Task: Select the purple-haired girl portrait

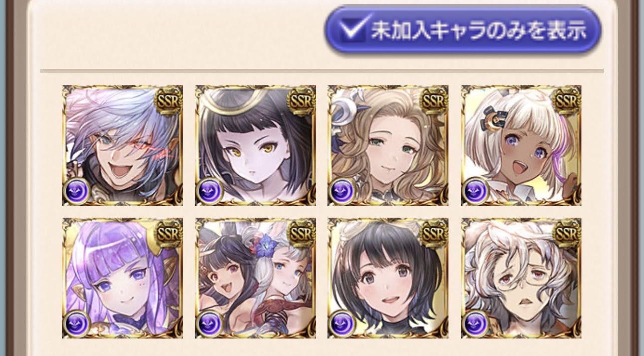Action: click(x=122, y=278)
